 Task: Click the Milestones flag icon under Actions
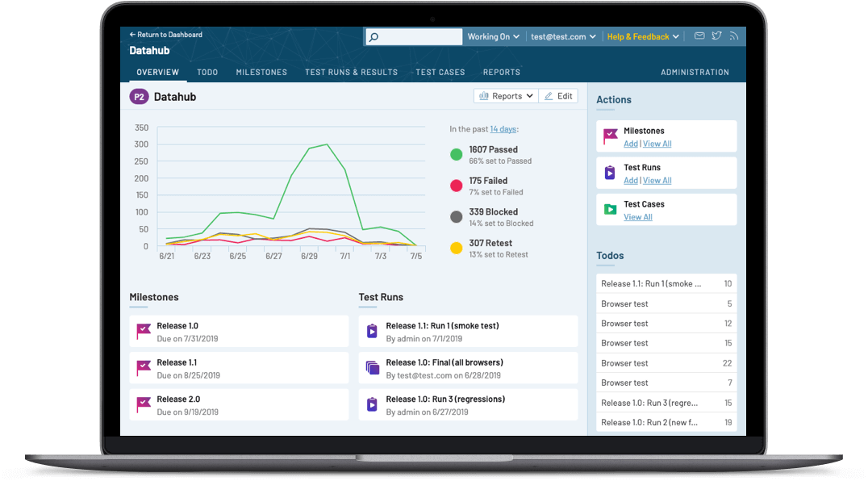click(x=610, y=136)
